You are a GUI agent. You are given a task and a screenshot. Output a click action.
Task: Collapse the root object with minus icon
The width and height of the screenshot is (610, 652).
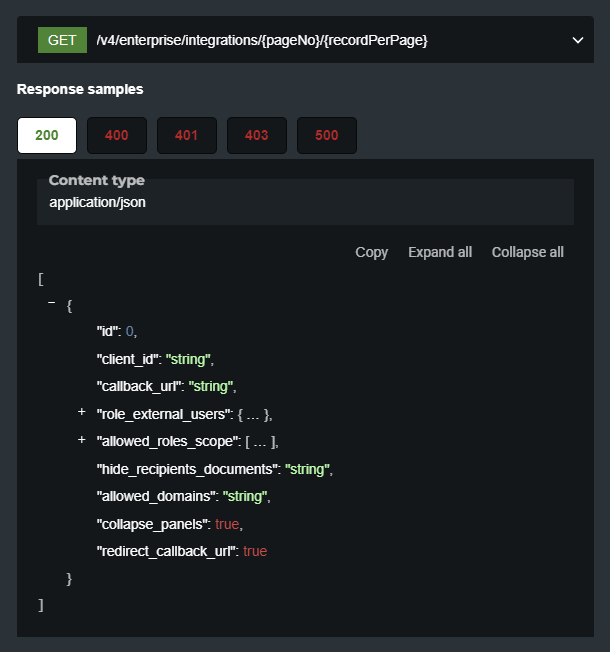click(51, 303)
